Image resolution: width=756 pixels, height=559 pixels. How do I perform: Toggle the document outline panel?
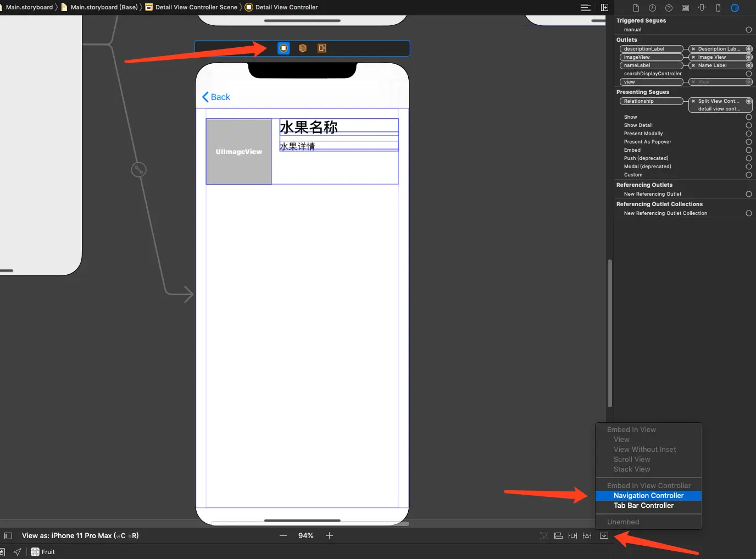[x=8, y=536]
